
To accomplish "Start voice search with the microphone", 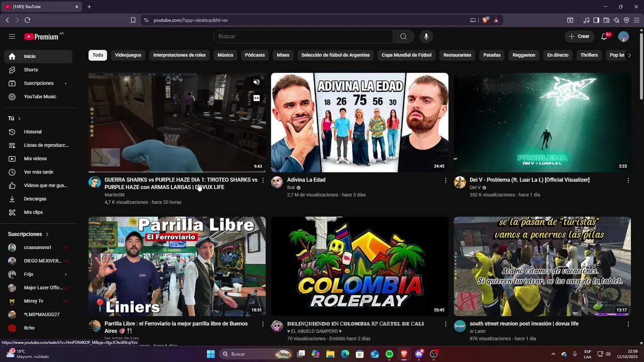I will (x=426, y=36).
